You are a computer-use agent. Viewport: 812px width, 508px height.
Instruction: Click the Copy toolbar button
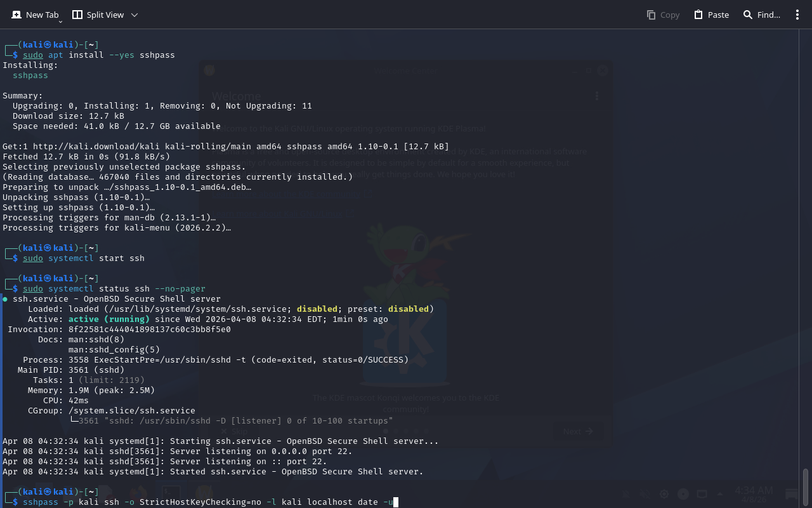[x=663, y=15]
